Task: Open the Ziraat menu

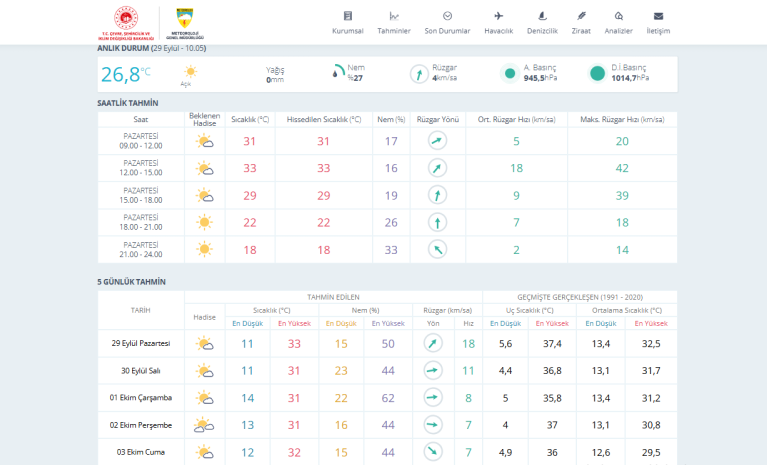Action: [581, 23]
